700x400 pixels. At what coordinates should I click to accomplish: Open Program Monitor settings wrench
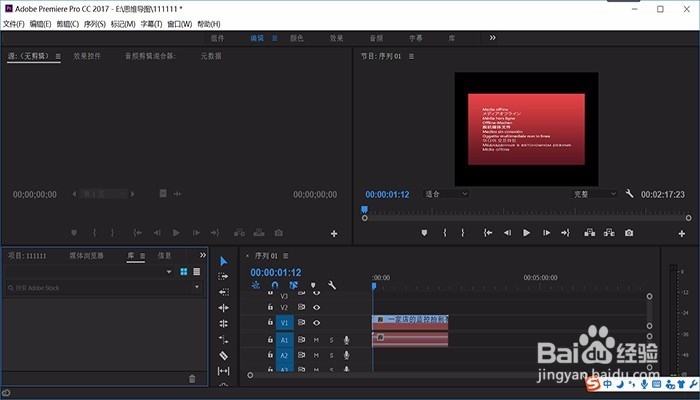coord(629,194)
